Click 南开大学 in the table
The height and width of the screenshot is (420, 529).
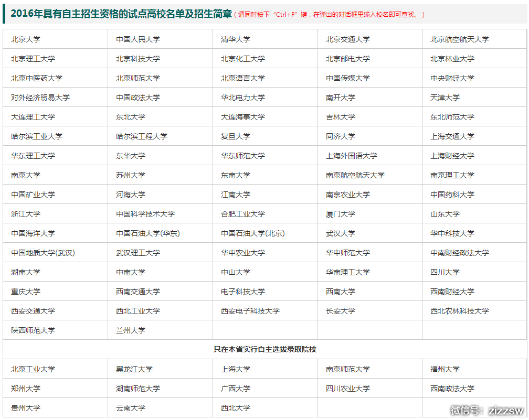pos(341,98)
